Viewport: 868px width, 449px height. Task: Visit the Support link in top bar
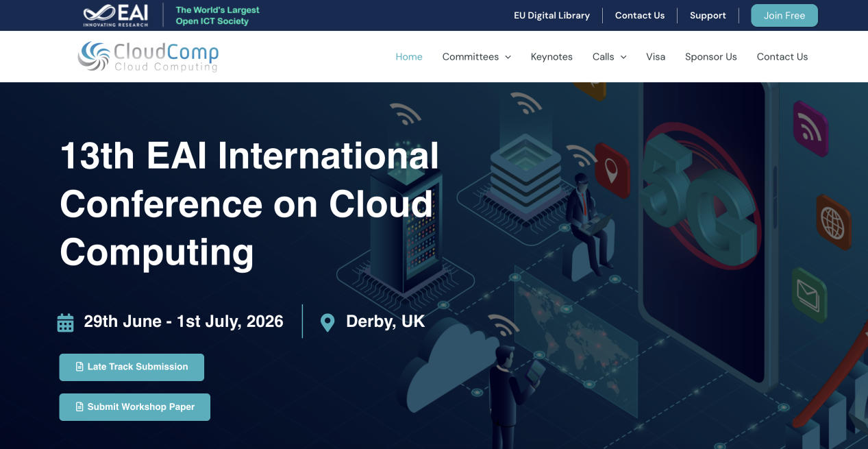click(708, 16)
